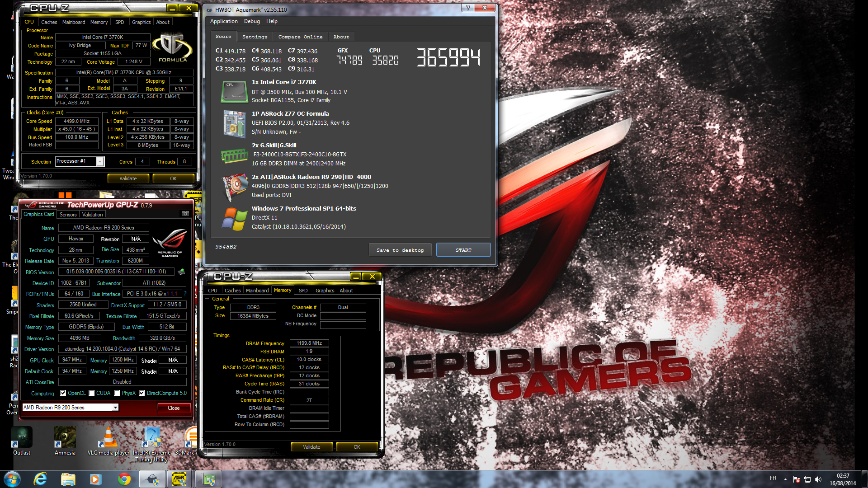This screenshot has width=868, height=488.
Task: Click the CPU chip icon in Aquamark
Action: click(234, 92)
